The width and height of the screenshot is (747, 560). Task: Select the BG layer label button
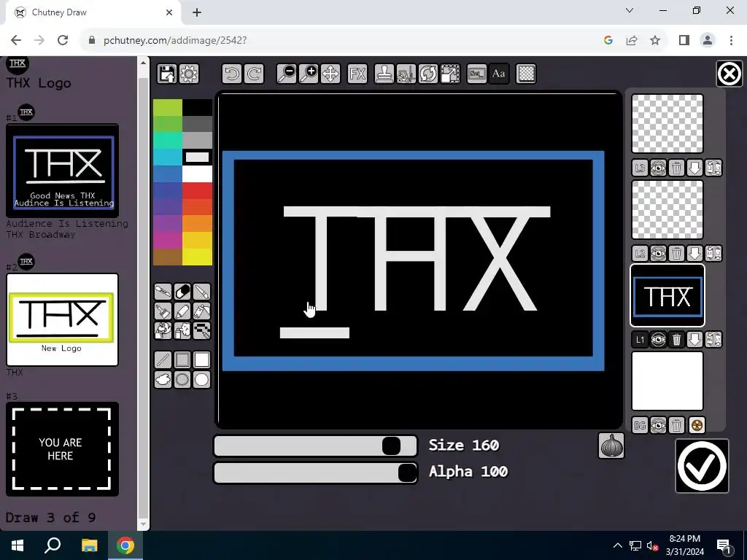(x=640, y=425)
